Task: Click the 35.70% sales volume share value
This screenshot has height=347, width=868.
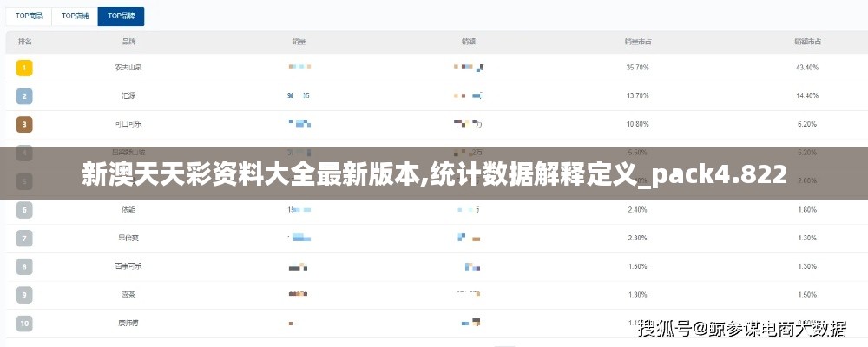Action: click(638, 68)
